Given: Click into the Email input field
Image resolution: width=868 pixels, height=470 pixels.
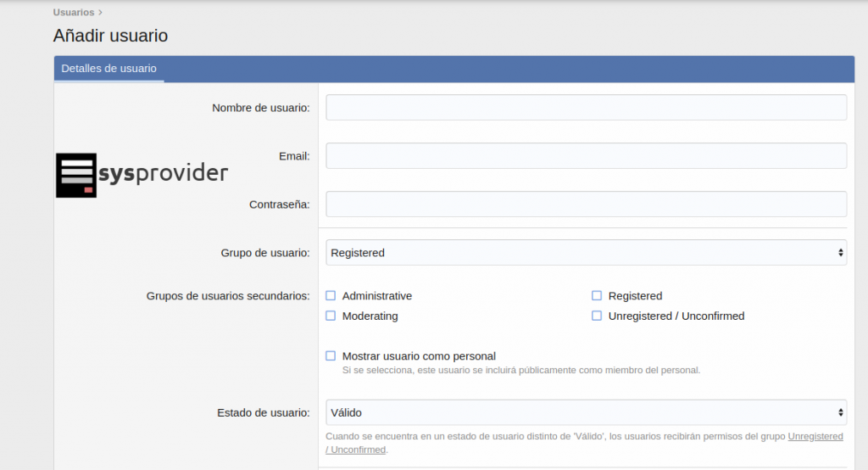Looking at the screenshot, I should coord(586,156).
